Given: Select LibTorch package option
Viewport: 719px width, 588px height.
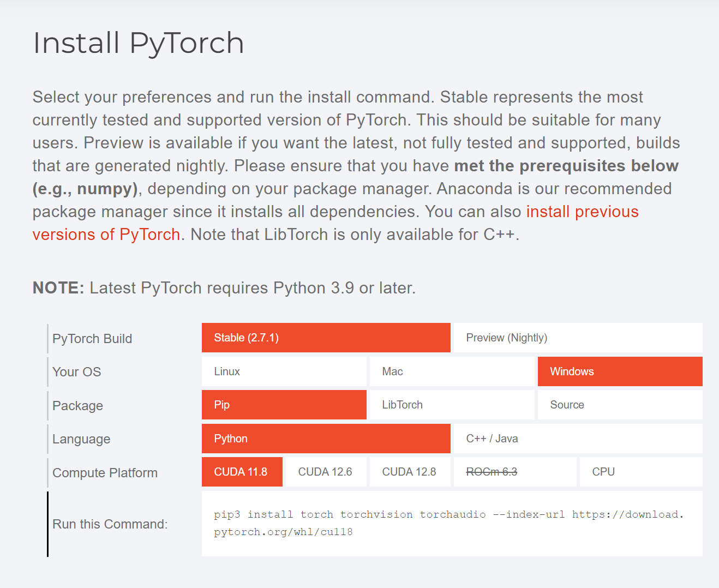Looking at the screenshot, I should point(452,405).
